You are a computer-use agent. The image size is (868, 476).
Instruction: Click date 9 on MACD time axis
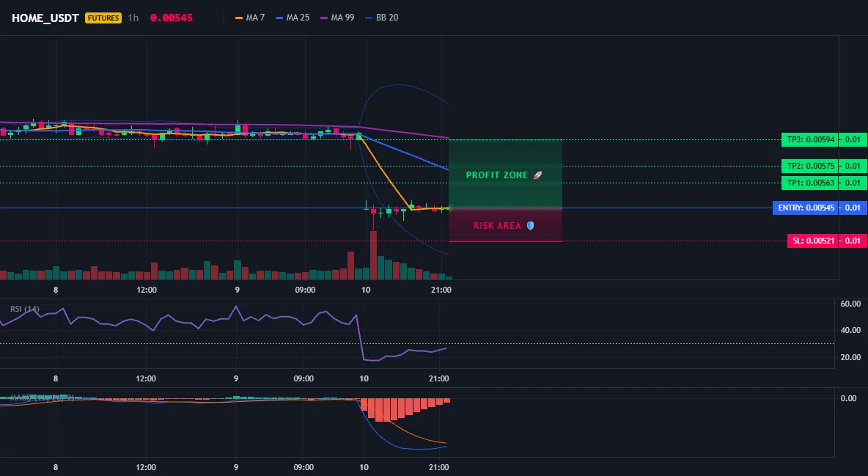tap(236, 467)
